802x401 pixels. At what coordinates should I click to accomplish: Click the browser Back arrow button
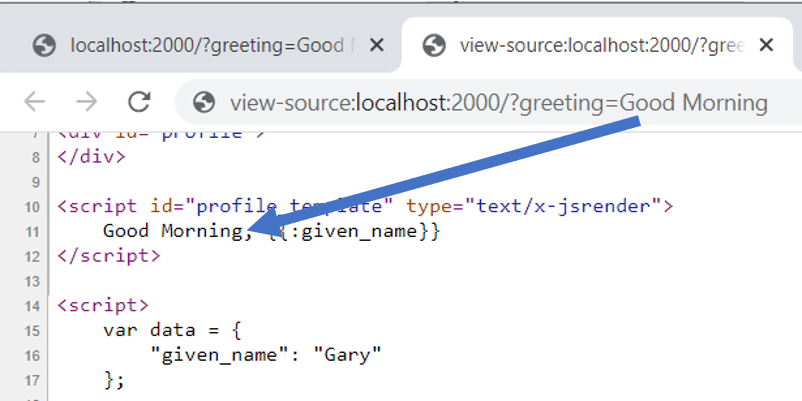[35, 102]
